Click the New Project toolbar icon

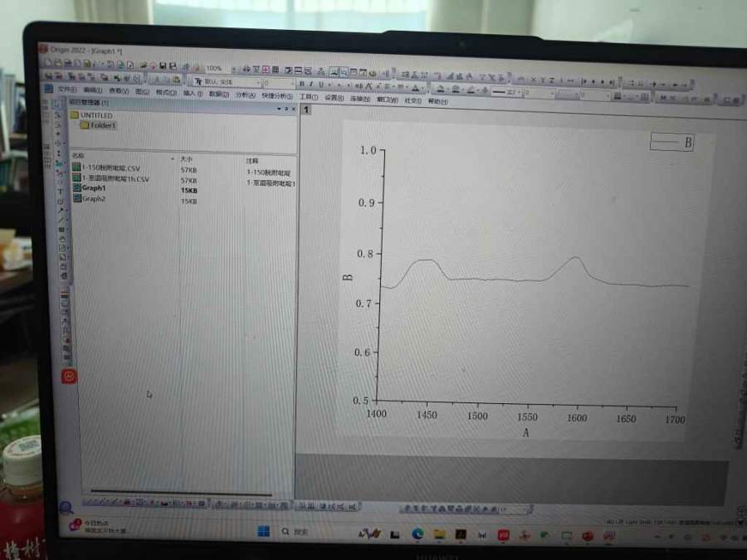click(x=47, y=62)
